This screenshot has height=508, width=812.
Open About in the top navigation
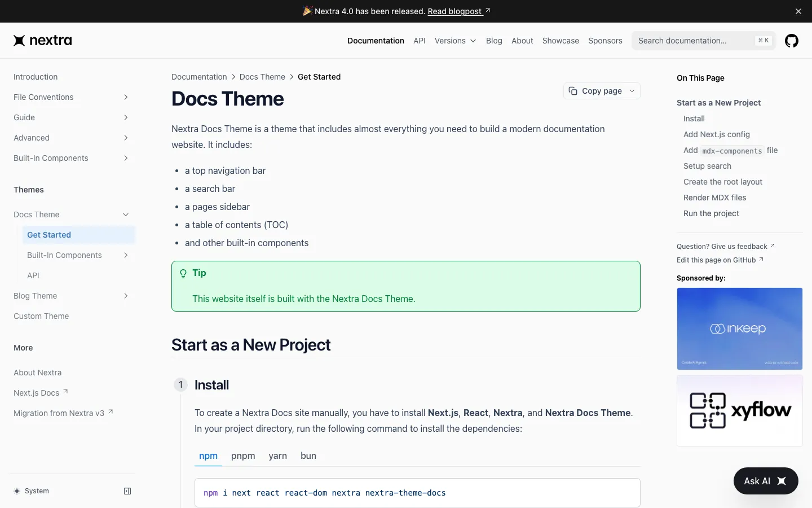point(522,41)
